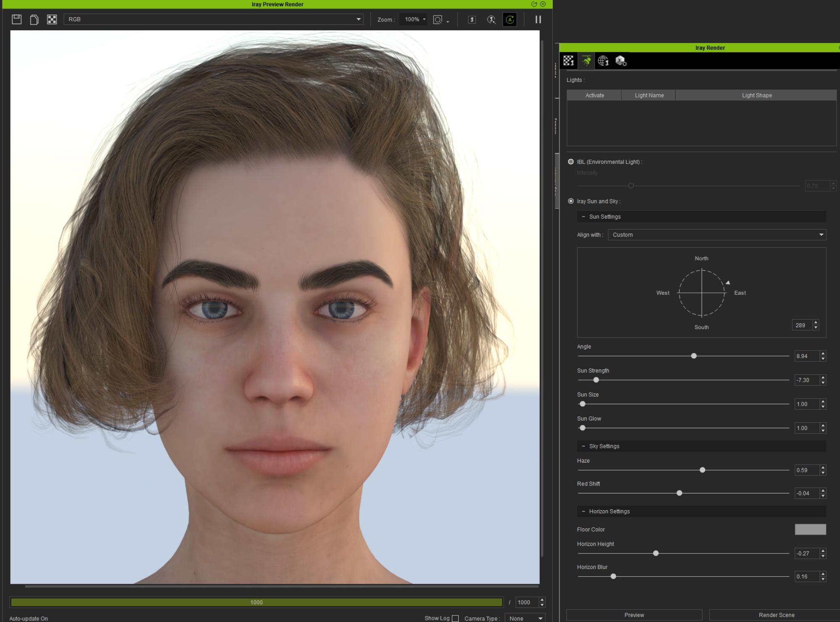The width and height of the screenshot is (840, 622).
Task: Open the RGB channel dropdown
Action: [x=213, y=19]
